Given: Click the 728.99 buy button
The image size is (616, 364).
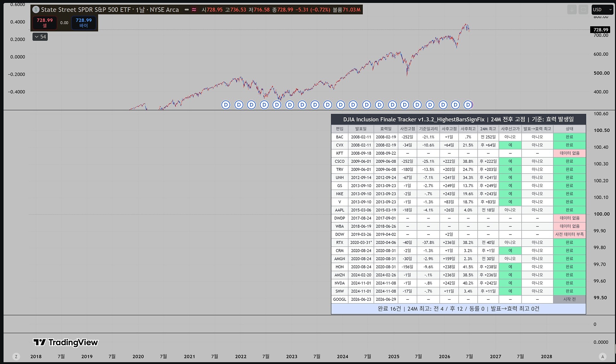Looking at the screenshot, I should click(83, 23).
